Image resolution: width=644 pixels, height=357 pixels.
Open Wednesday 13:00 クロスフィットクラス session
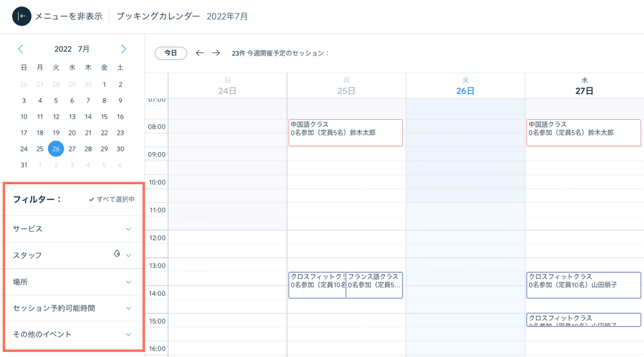tap(583, 285)
